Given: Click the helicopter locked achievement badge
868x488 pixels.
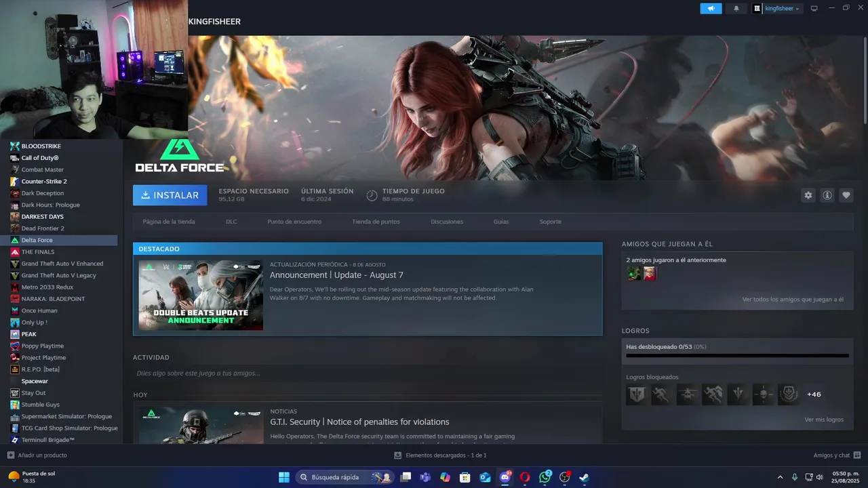Looking at the screenshot, I should click(x=687, y=394).
